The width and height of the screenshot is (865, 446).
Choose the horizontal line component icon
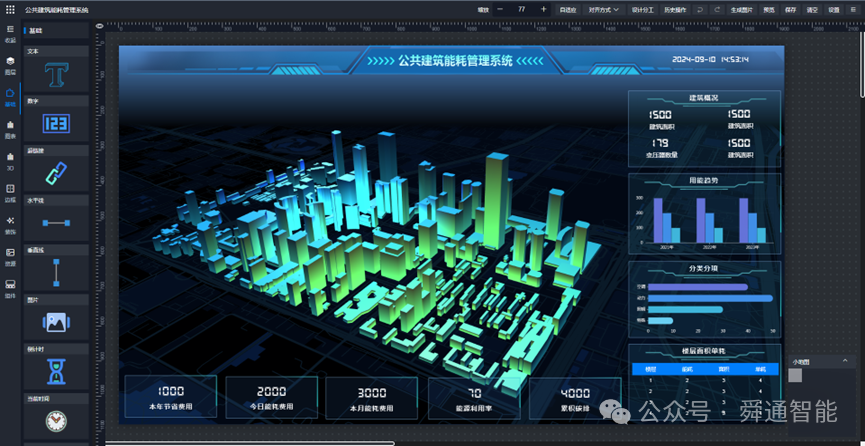pyautogui.click(x=56, y=223)
